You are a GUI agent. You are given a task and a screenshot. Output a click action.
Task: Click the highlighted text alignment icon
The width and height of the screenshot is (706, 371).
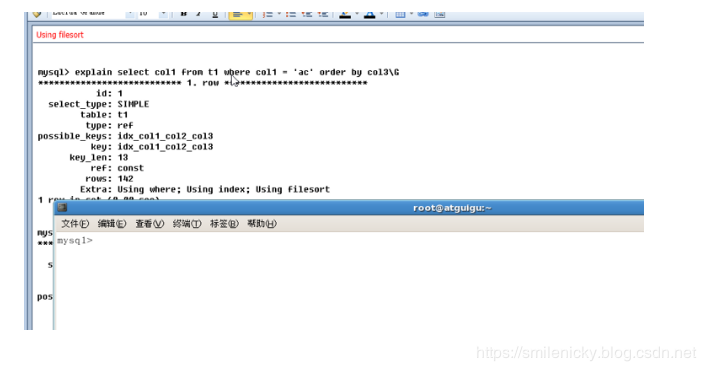click(238, 14)
